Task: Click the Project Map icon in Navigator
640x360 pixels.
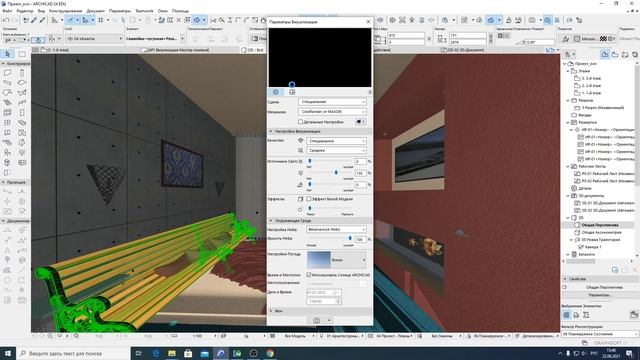Action: (605, 54)
